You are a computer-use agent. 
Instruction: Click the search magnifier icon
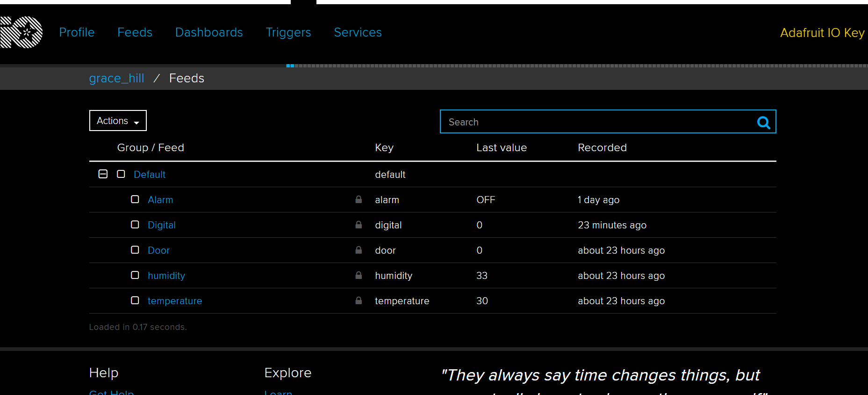point(763,122)
